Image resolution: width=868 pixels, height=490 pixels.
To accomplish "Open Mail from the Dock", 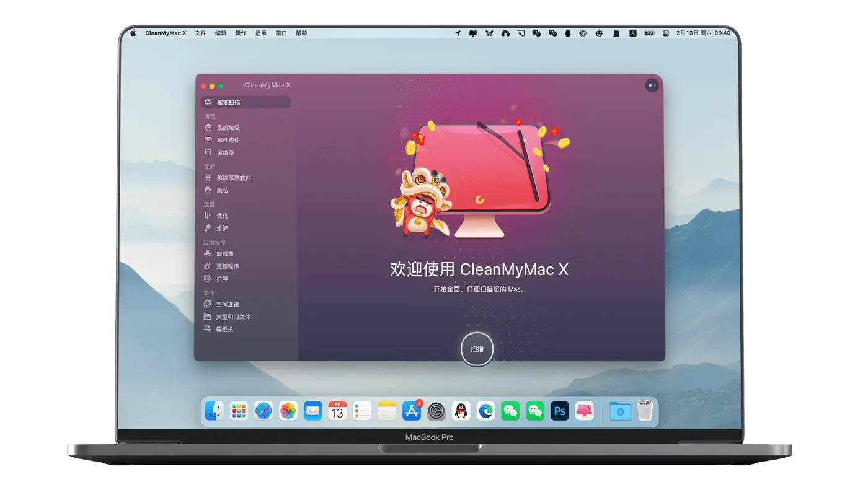I will pos(313,410).
